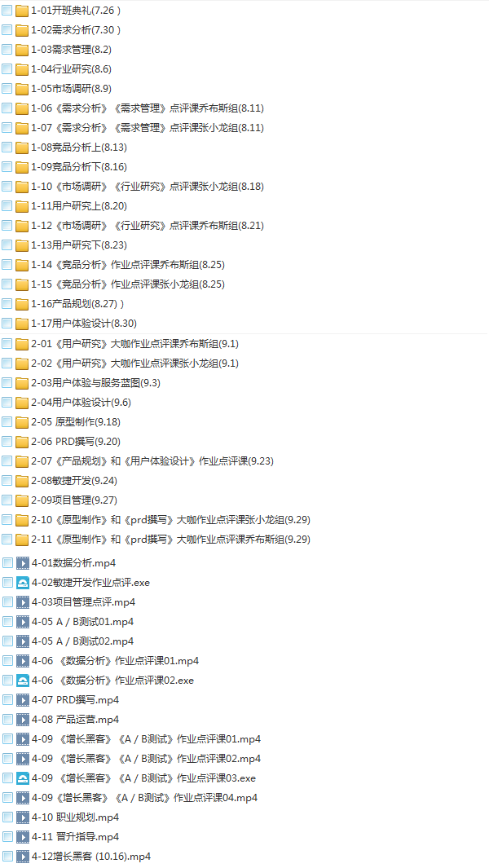The height and width of the screenshot is (868, 489).
Task: Open 2-08敏捷开发(9.24) by its name
Action: (x=74, y=481)
